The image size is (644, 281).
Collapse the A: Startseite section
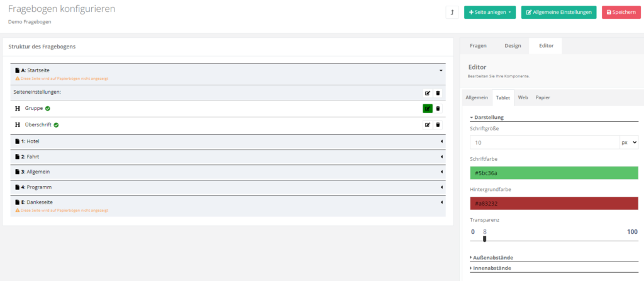(x=441, y=70)
